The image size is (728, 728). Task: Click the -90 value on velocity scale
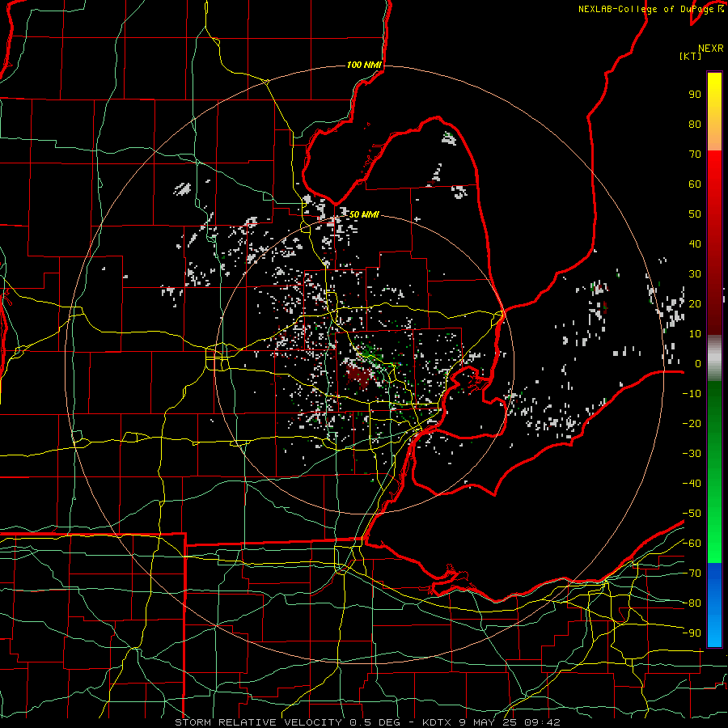692,633
